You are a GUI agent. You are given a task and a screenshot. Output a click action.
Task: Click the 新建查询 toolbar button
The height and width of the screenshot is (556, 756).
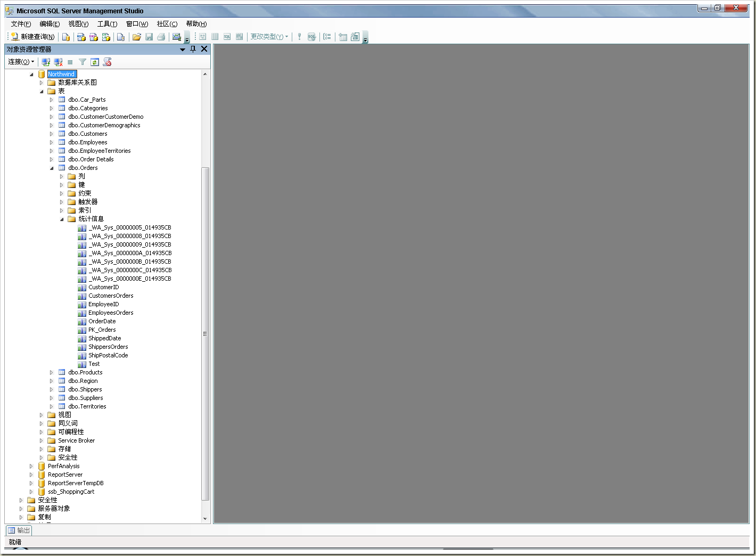coord(33,37)
